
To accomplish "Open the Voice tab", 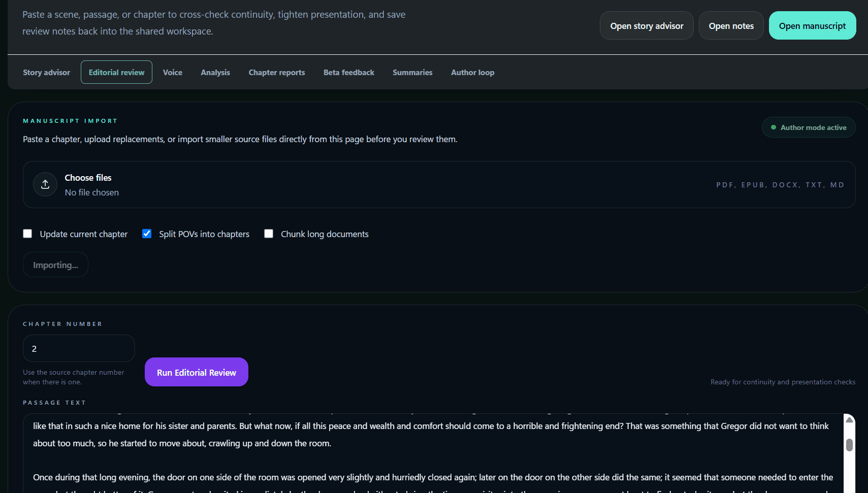I will (173, 72).
